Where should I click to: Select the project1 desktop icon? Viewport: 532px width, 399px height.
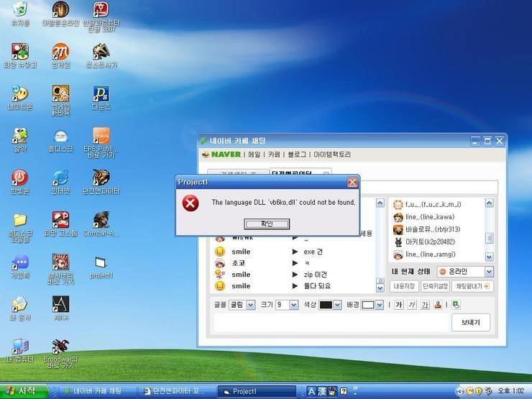pyautogui.click(x=101, y=267)
